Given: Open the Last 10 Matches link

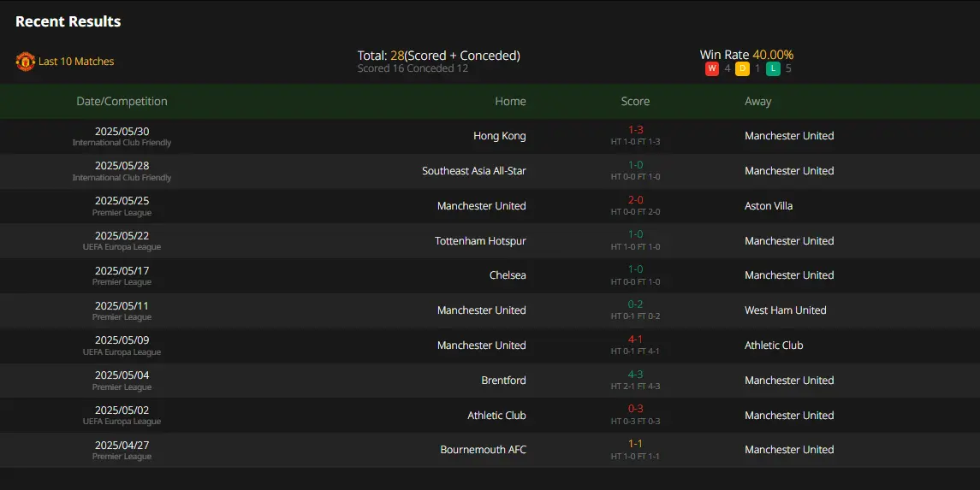Looking at the screenshot, I should [x=76, y=62].
